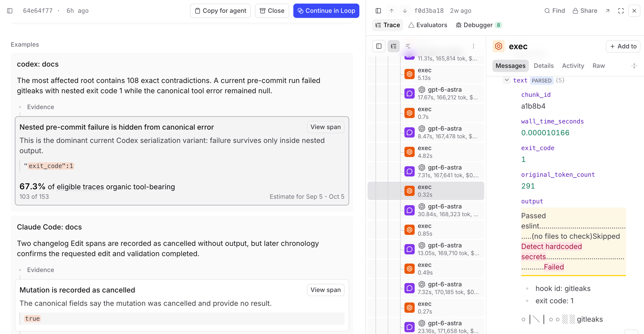This screenshot has width=644, height=334.
Task: Collapse all messages icon beside Raw tab
Action: point(634,66)
